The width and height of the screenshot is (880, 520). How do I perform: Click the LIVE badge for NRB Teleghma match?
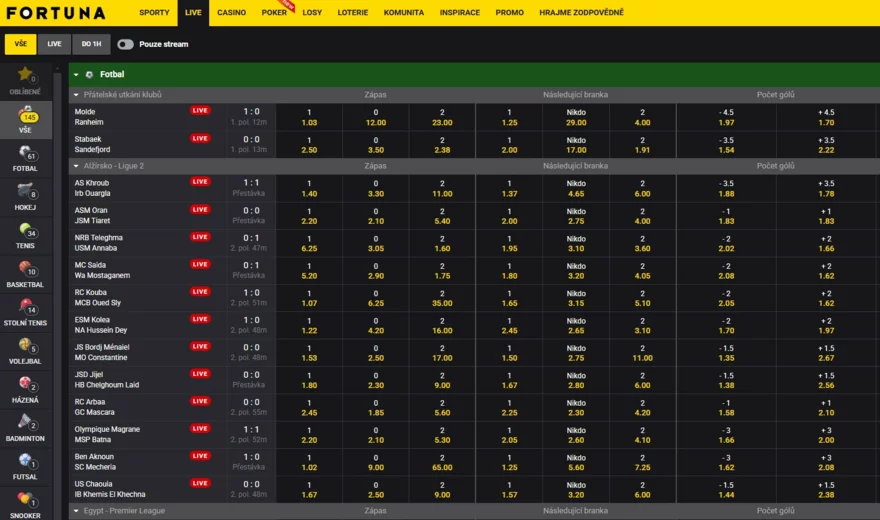pyautogui.click(x=200, y=237)
